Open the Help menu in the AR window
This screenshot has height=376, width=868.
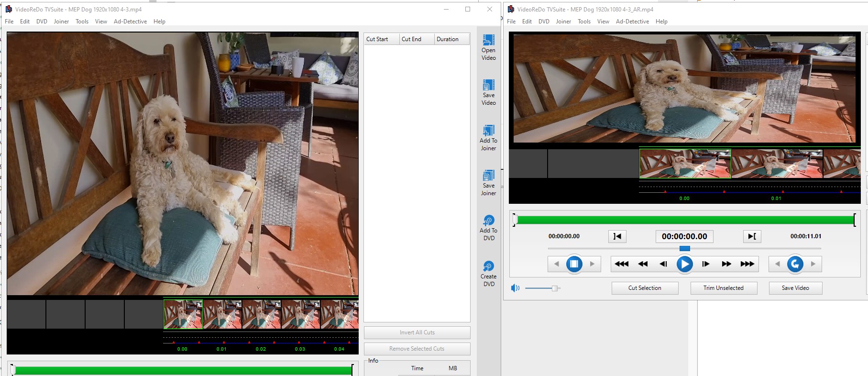[x=661, y=22]
